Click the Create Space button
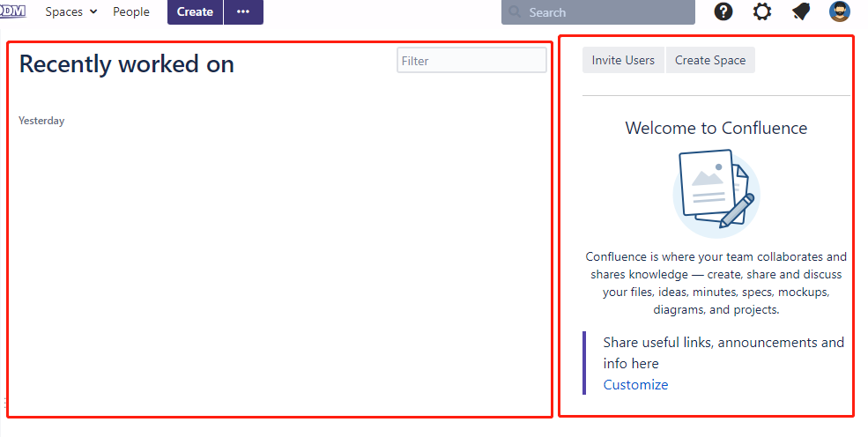Screen dimensions: 868x437 coord(710,60)
